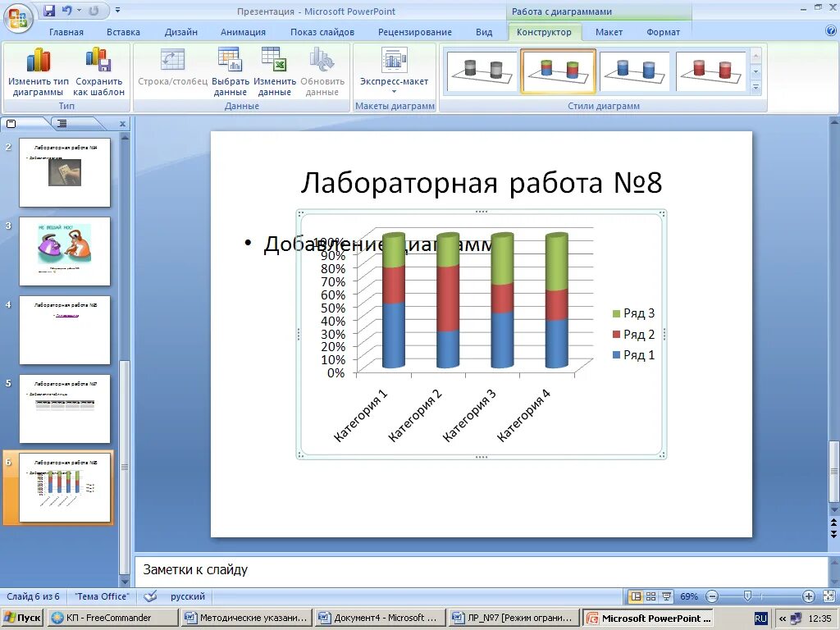Viewport: 840px width, 630px height.
Task: Fit slide to current window
Action: point(829,596)
